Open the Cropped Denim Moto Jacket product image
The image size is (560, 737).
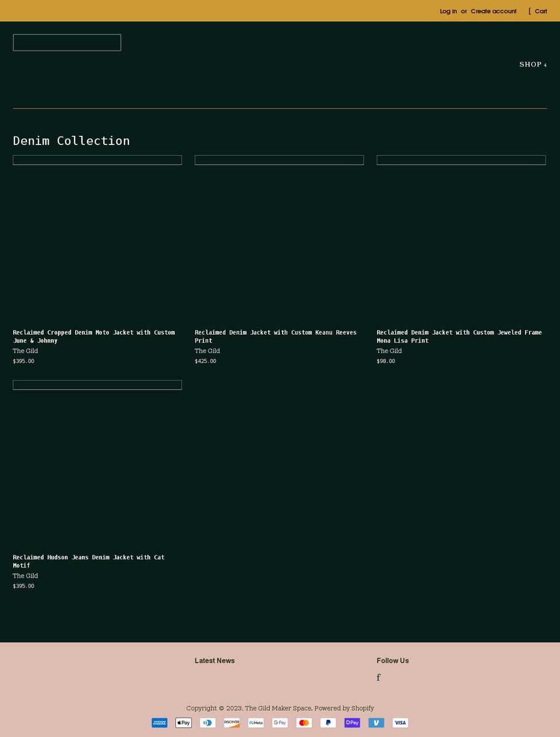[x=97, y=160]
